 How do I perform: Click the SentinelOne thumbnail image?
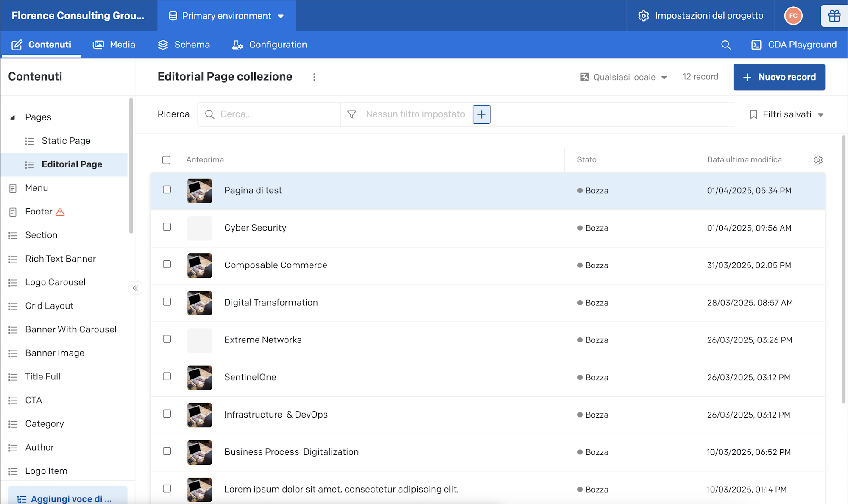pos(200,377)
